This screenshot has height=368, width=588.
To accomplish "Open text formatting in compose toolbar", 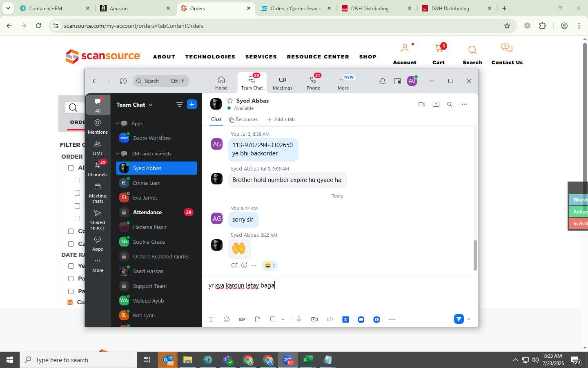I will pos(211,319).
